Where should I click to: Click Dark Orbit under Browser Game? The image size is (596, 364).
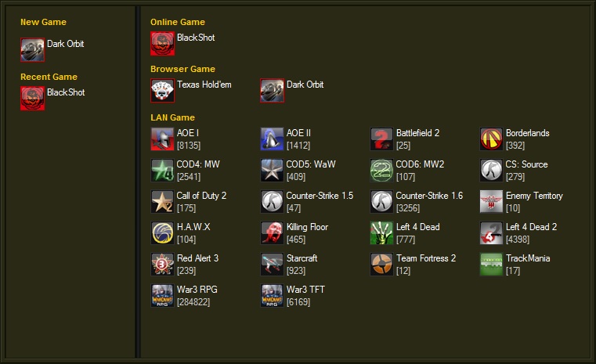pos(305,85)
